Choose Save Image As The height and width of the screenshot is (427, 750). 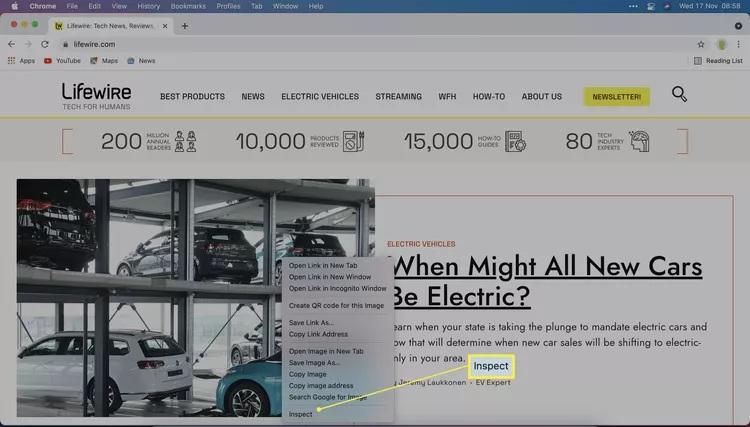(x=314, y=363)
